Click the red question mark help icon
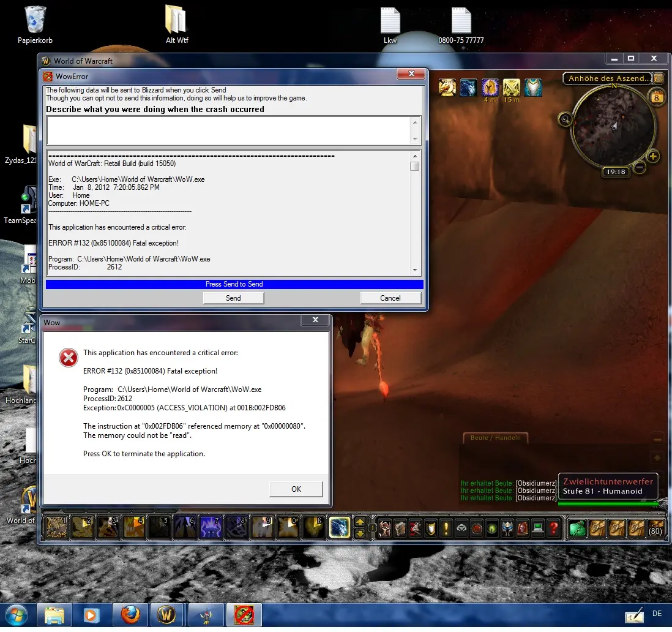The height and width of the screenshot is (632, 672). coord(553,527)
